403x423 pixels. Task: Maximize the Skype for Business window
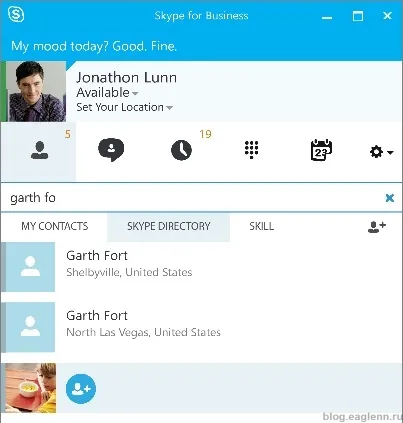358,16
